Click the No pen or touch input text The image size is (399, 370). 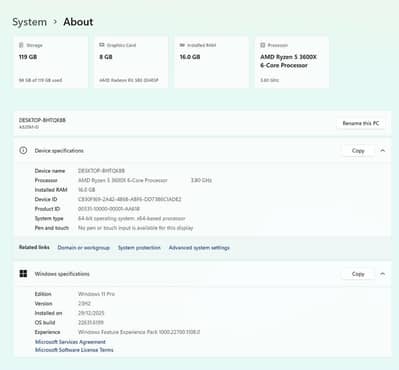click(136, 228)
